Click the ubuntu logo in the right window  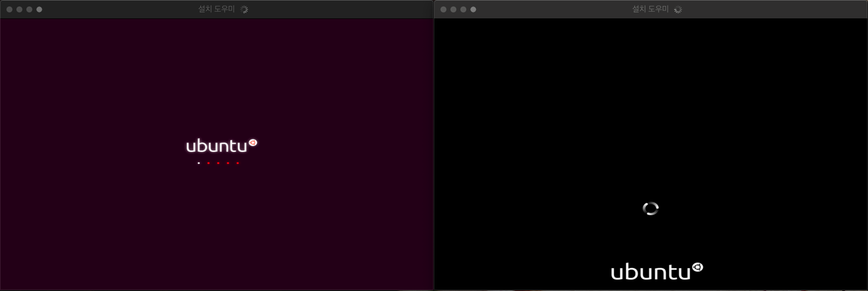657,272
